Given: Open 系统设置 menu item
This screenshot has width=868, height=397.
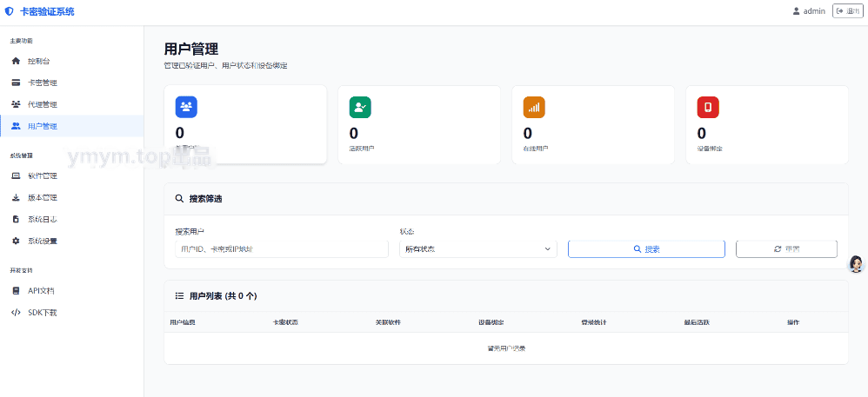Looking at the screenshot, I should click(72, 242).
